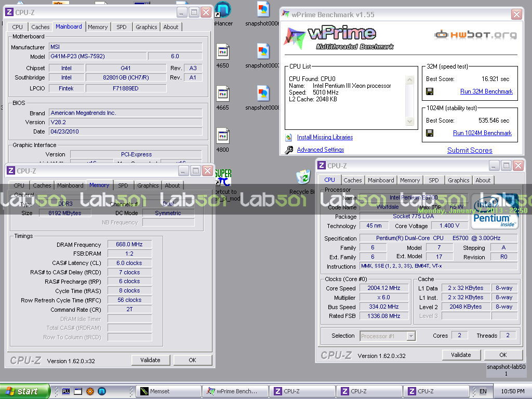Click the save icon under 32M speed test
Image resolution: width=532 pixels, height=399 pixels.
[x=430, y=91]
